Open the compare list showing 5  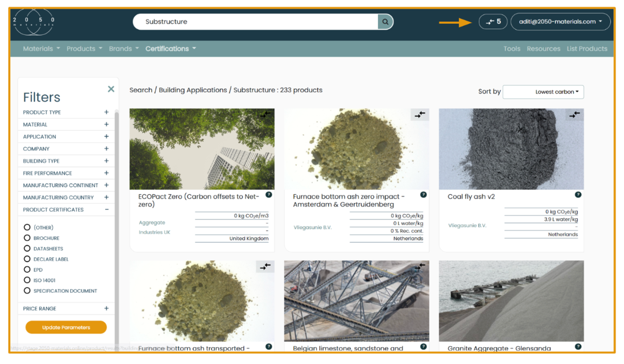pyautogui.click(x=493, y=22)
